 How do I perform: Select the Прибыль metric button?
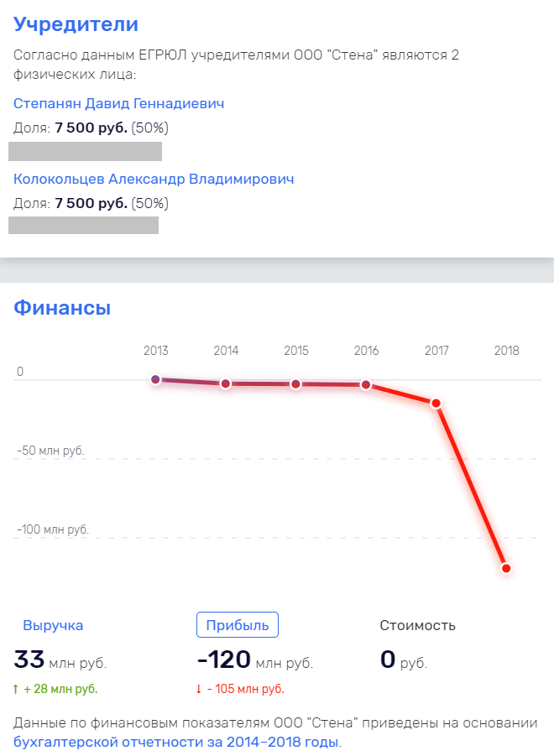(238, 624)
